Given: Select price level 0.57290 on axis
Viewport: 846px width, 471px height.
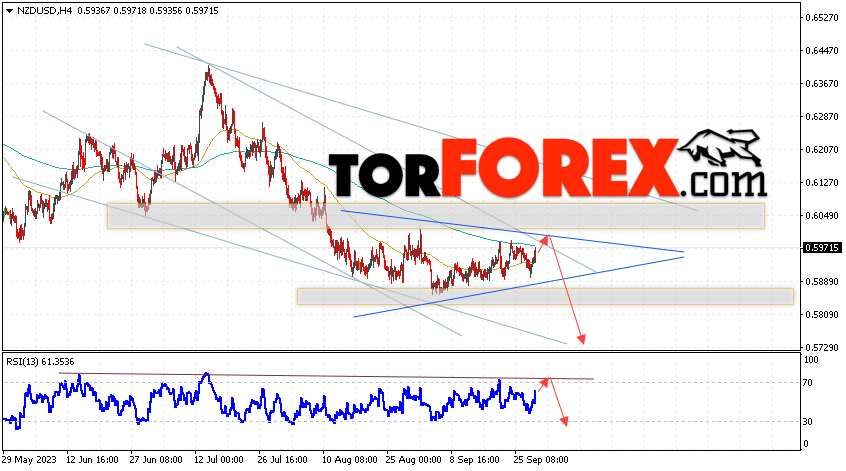Looking at the screenshot, I should click(x=822, y=347).
